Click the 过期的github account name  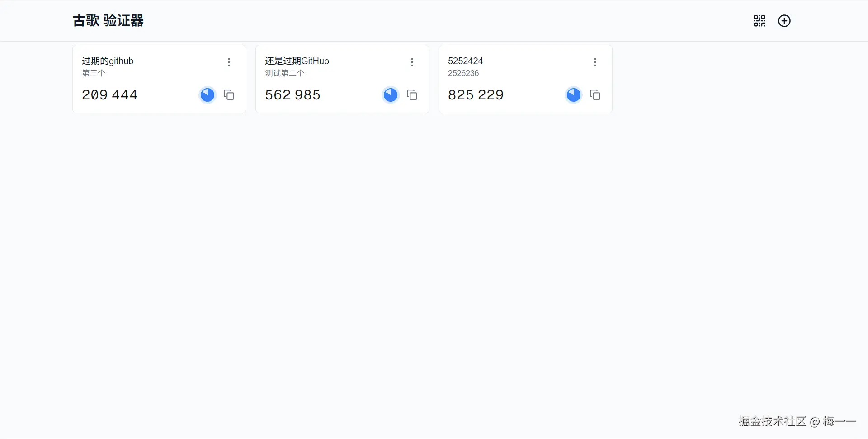pyautogui.click(x=108, y=61)
